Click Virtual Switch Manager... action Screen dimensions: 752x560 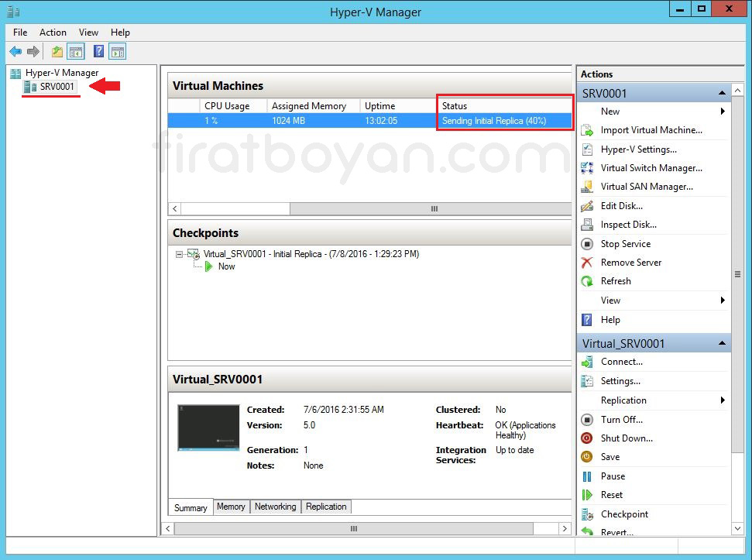(651, 168)
